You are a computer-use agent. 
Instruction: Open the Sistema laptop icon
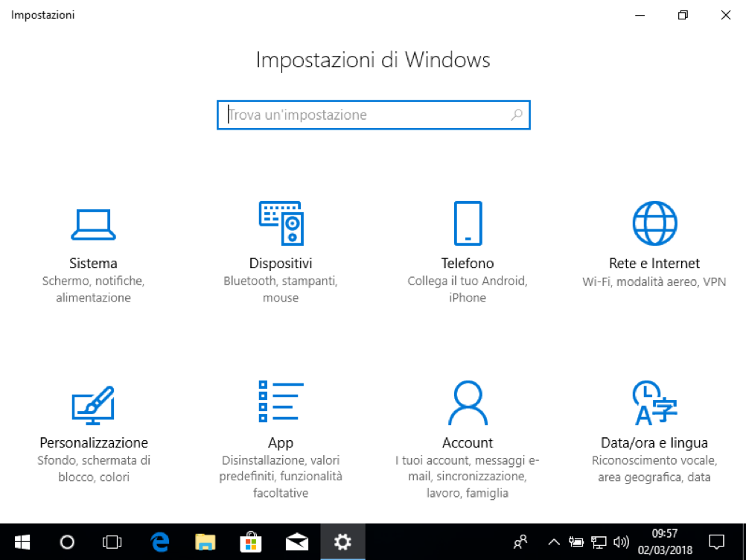93,225
